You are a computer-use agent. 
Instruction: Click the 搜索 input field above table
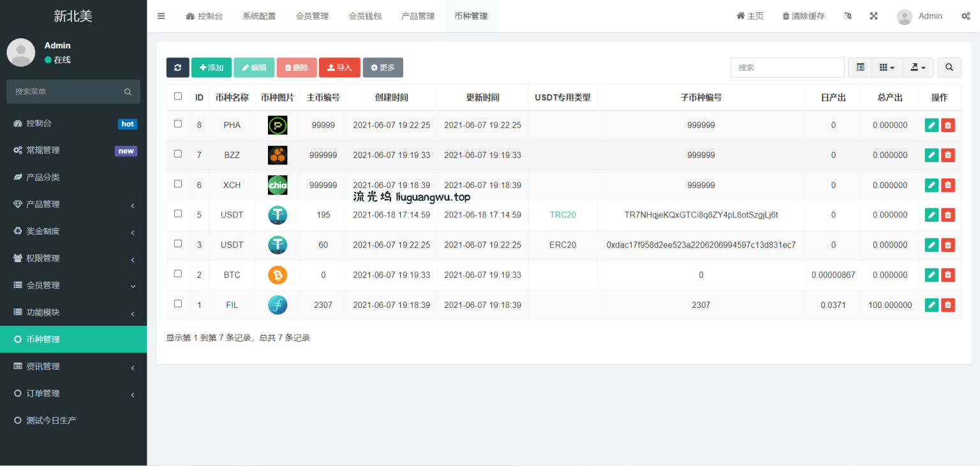pyautogui.click(x=787, y=68)
